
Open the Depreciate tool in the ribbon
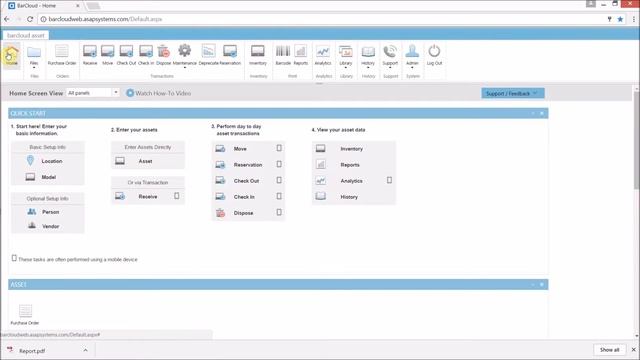tap(209, 56)
